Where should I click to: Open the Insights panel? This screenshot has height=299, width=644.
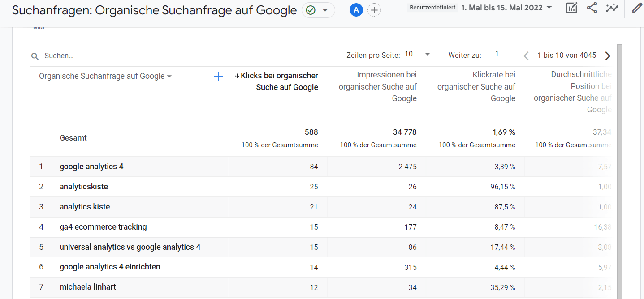tap(613, 8)
